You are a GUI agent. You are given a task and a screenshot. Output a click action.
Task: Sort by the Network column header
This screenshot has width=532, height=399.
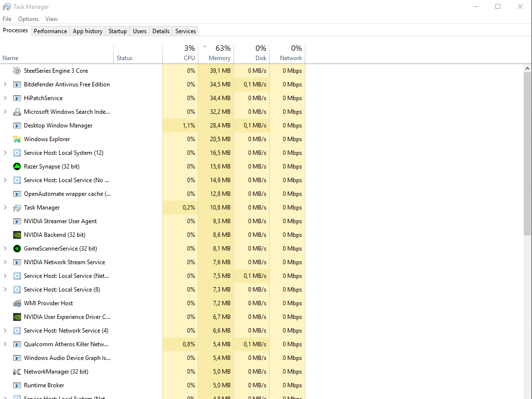(287, 54)
